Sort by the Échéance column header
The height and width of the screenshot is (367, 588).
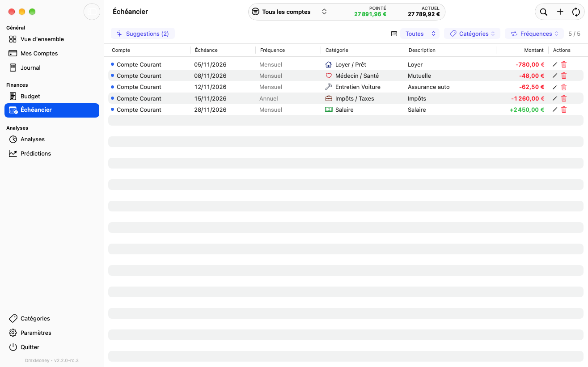[206, 50]
